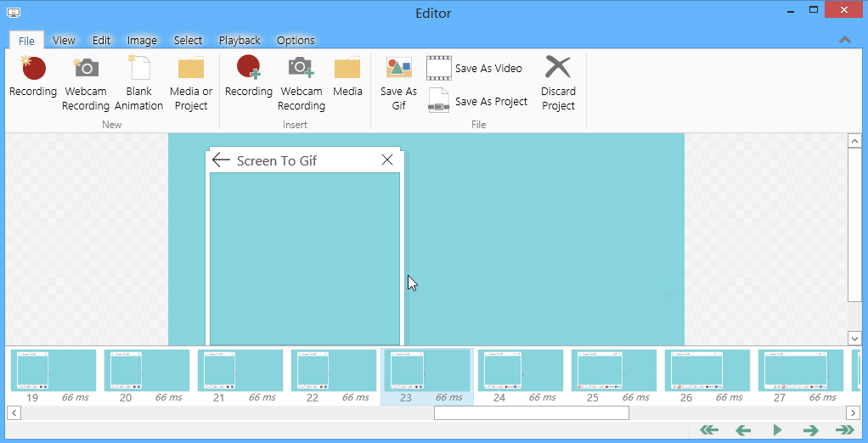Select frame 26 thumbnail
The image size is (868, 443).
[707, 376]
